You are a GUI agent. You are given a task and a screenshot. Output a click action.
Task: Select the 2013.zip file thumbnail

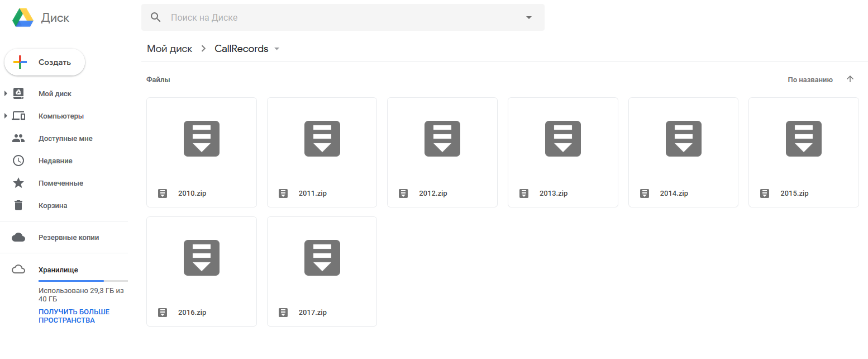(562, 139)
